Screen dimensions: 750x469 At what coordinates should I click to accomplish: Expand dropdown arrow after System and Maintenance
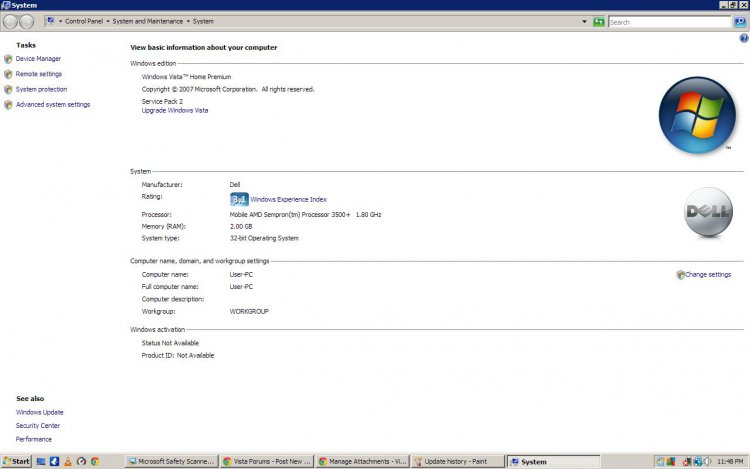(188, 22)
